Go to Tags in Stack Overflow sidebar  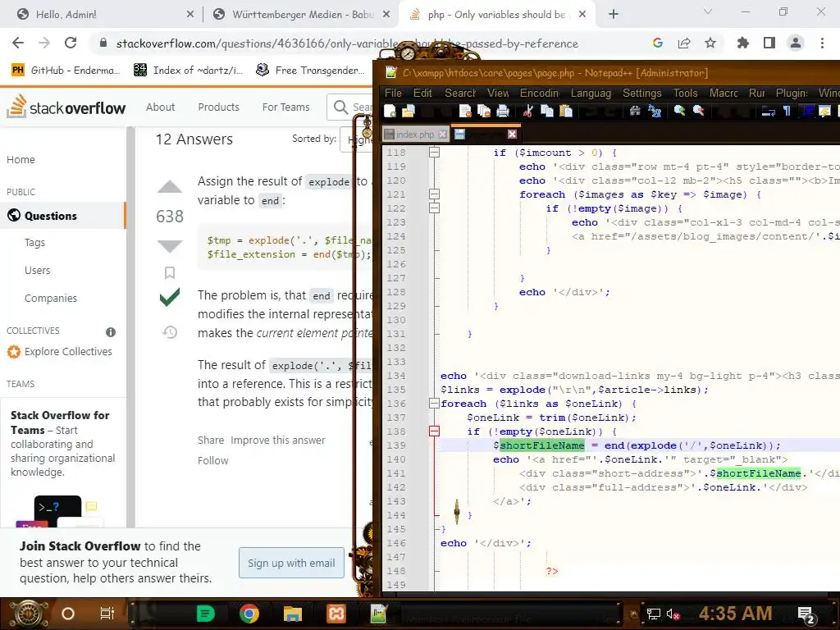[x=34, y=243]
